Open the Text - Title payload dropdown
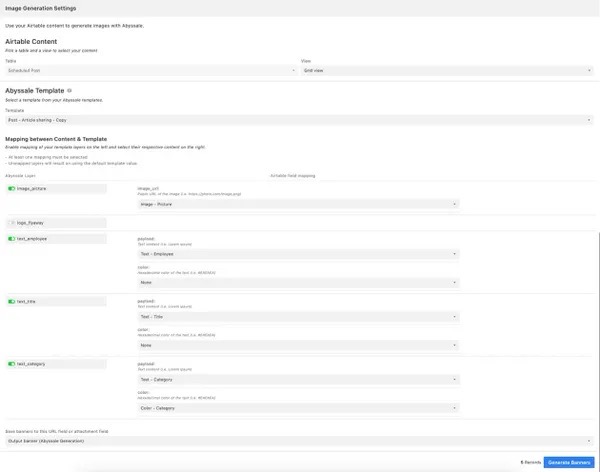This screenshot has height=472, width=600. (x=298, y=317)
